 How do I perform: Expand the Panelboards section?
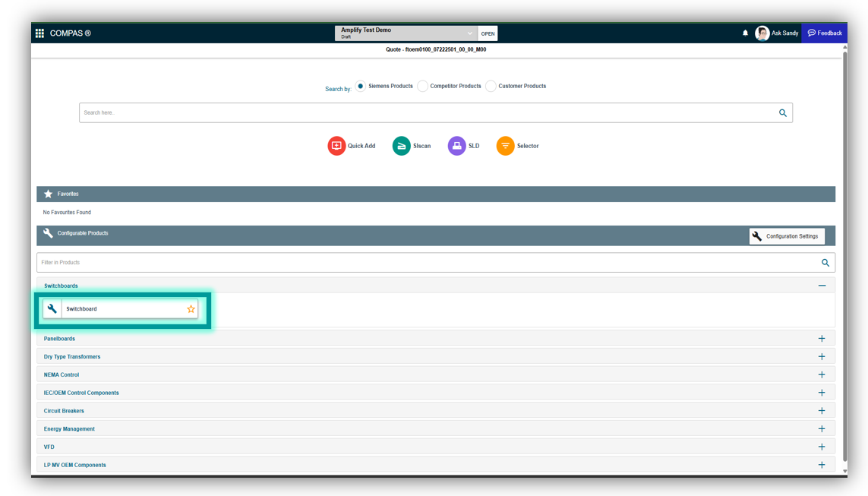[x=822, y=338]
